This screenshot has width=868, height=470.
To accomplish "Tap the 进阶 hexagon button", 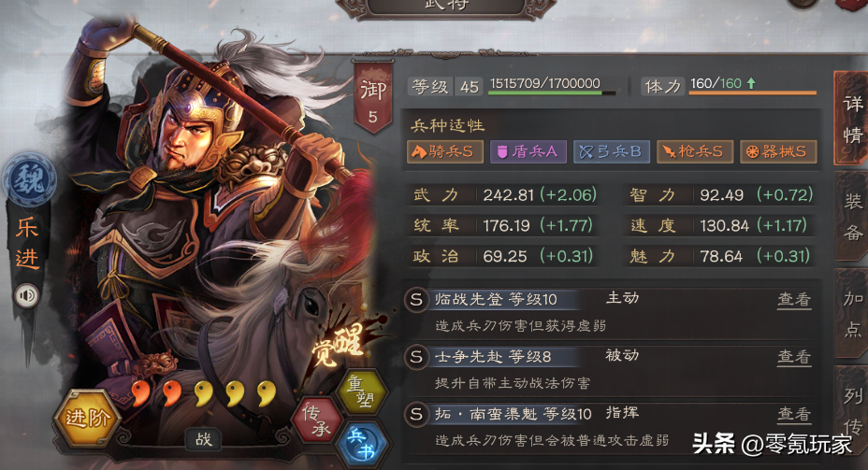I will [88, 418].
